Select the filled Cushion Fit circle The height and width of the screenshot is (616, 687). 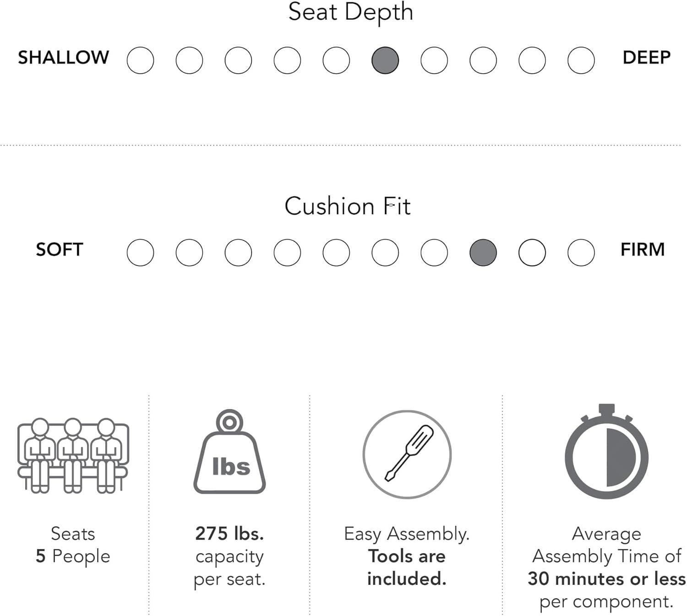pyautogui.click(x=483, y=252)
